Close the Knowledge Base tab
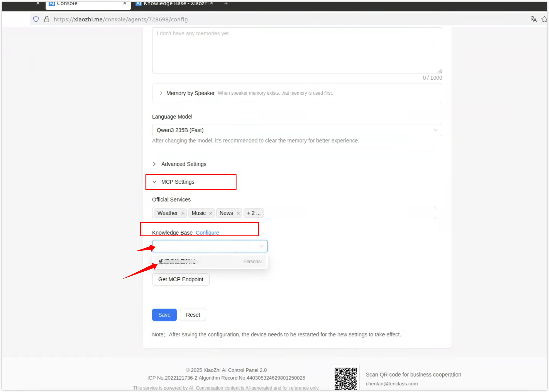 click(212, 3)
